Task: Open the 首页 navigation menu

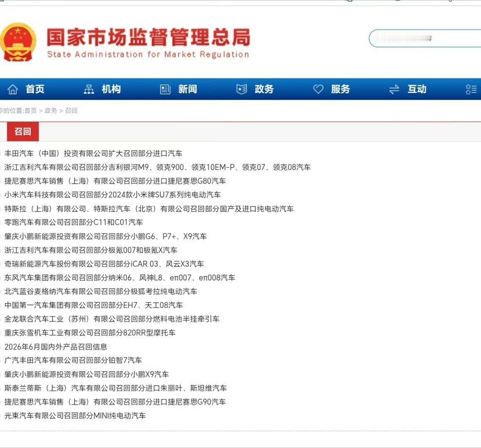Action: pos(35,89)
